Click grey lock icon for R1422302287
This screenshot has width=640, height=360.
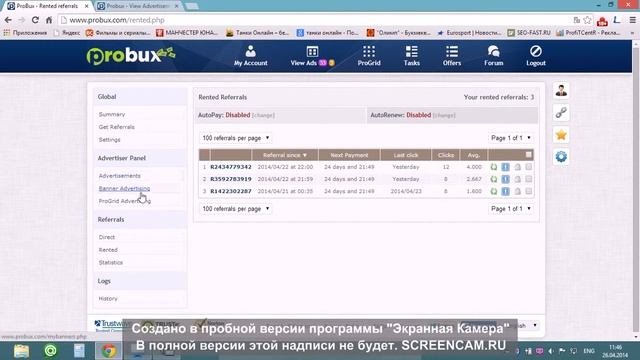[517, 191]
